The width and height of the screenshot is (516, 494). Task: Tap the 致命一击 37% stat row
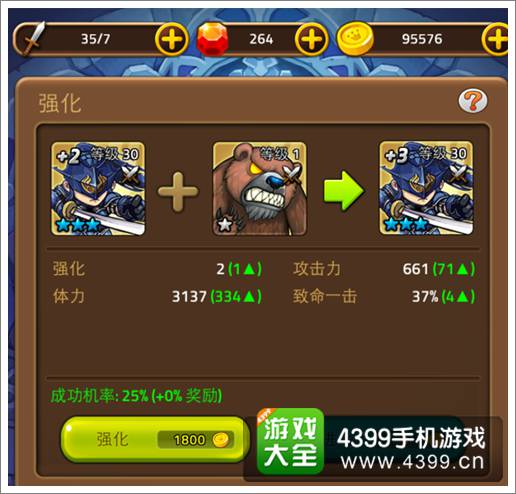click(384, 296)
